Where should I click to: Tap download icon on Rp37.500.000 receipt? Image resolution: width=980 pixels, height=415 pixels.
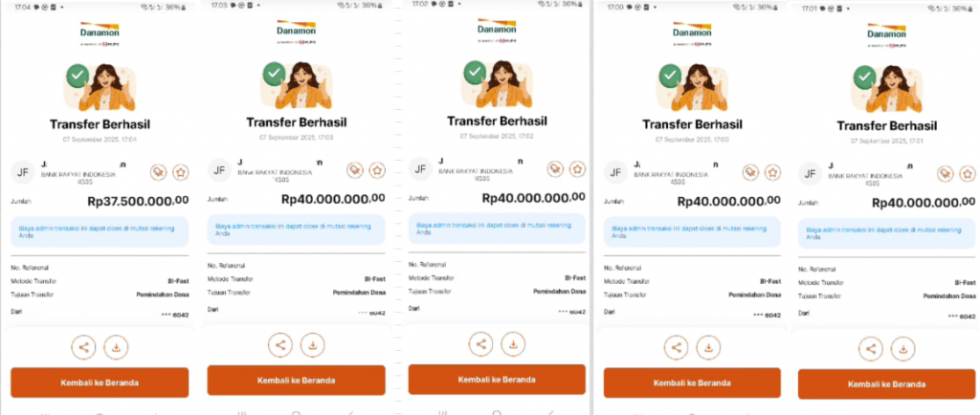[116, 348]
